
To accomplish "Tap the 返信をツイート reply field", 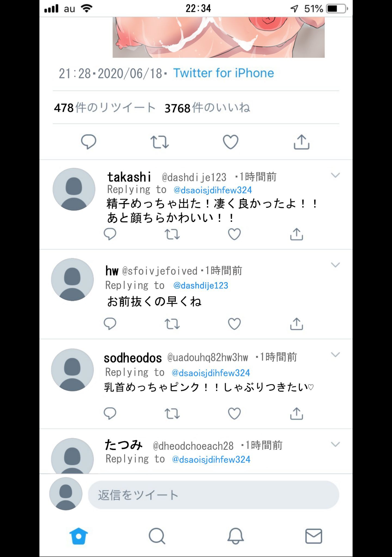I will [213, 495].
